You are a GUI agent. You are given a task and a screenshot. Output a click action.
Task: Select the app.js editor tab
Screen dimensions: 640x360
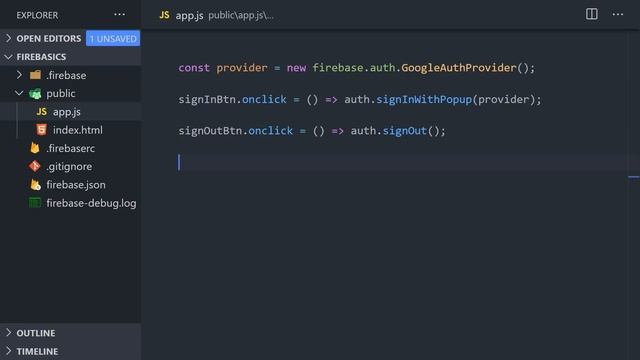[x=189, y=15]
